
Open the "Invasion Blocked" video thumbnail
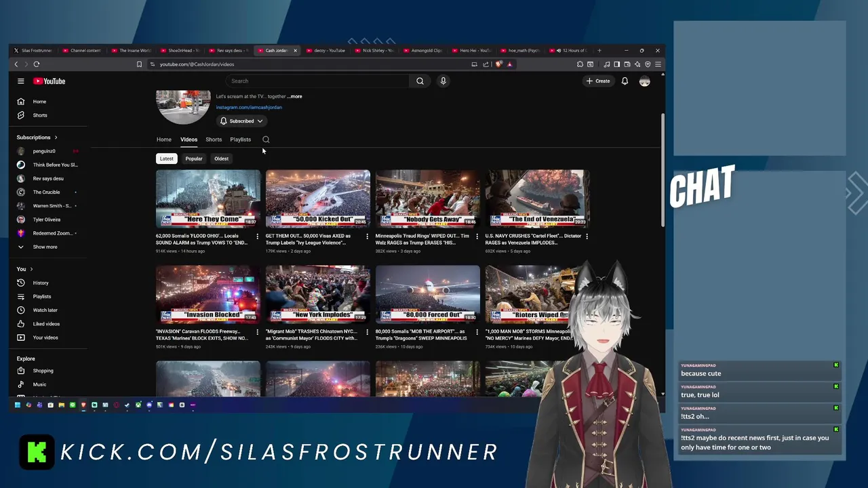coord(208,294)
